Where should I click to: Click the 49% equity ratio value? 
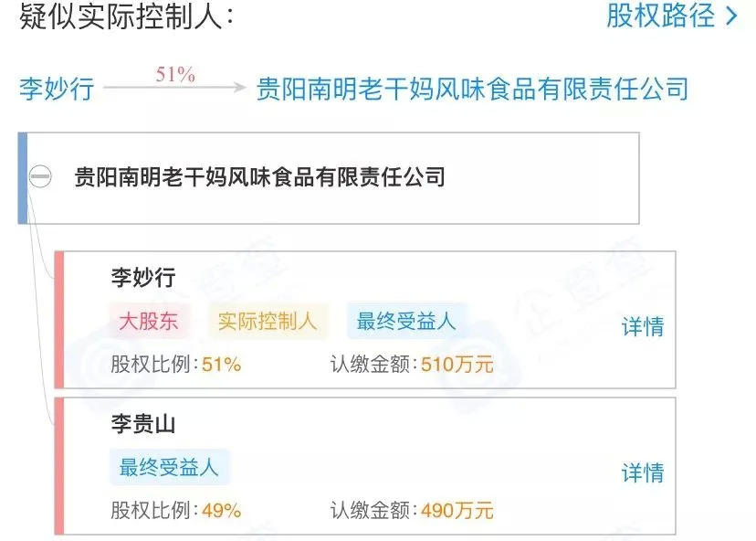(221, 511)
